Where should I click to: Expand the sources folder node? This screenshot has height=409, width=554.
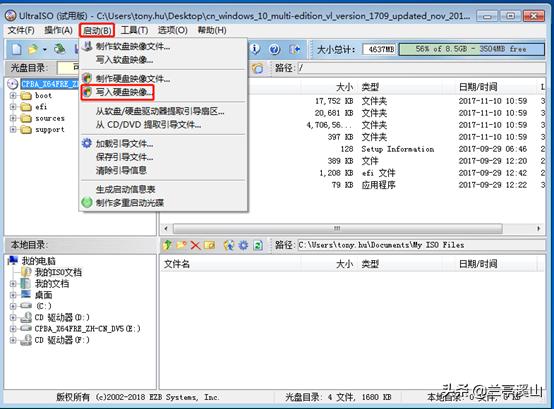(x=13, y=118)
